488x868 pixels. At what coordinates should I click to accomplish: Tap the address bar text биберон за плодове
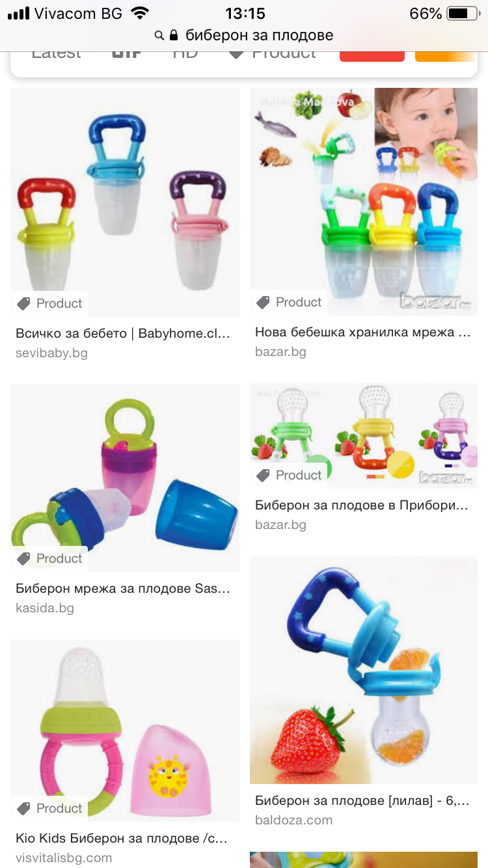[x=260, y=35]
